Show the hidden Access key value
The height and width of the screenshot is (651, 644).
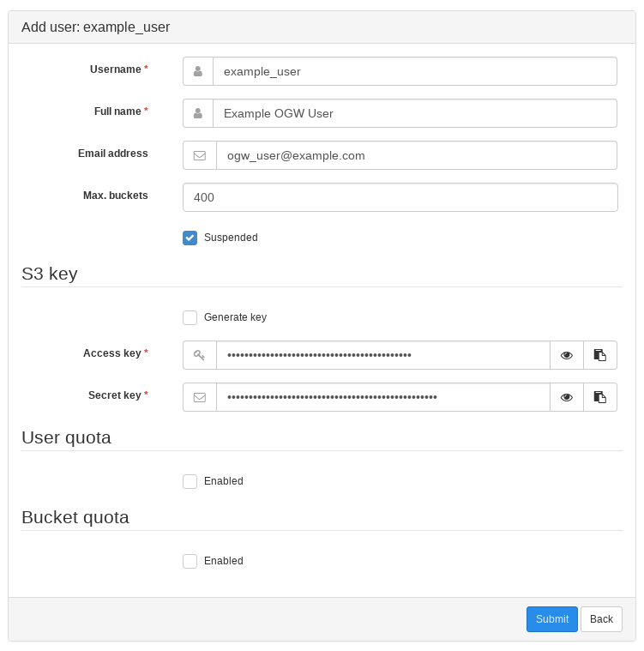(x=567, y=355)
